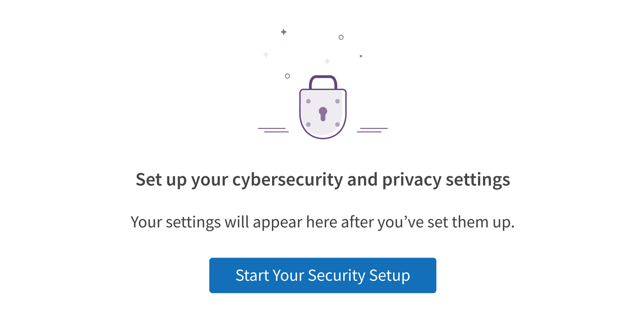This screenshot has width=644, height=323.
Task: Click the empty area below the setup button
Action: pos(322,310)
